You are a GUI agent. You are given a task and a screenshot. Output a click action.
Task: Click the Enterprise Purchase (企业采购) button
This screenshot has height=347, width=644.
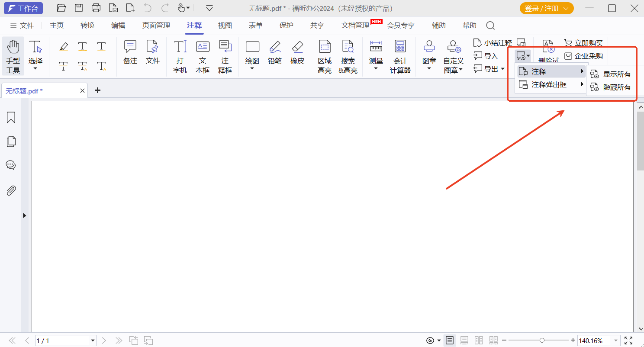(584, 56)
